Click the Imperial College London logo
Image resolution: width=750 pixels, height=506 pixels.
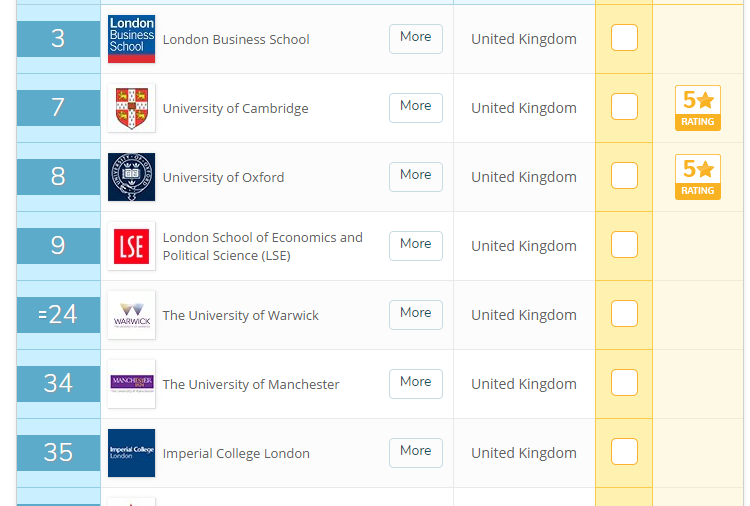(x=131, y=453)
